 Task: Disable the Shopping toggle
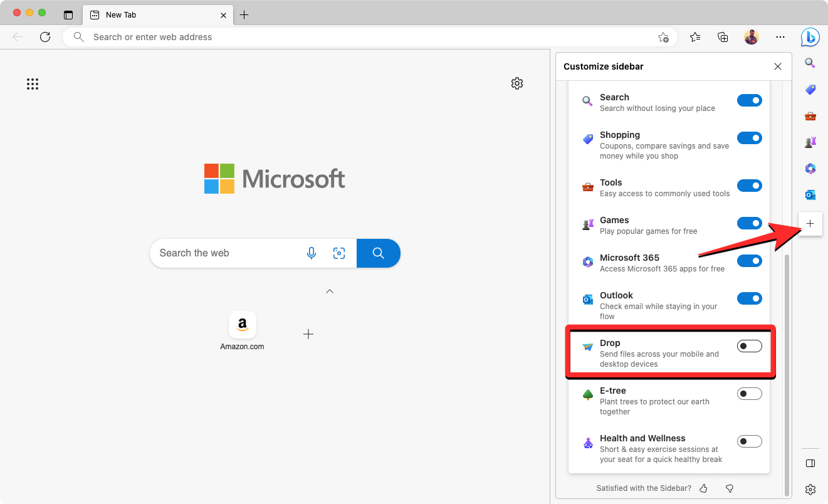click(x=749, y=138)
